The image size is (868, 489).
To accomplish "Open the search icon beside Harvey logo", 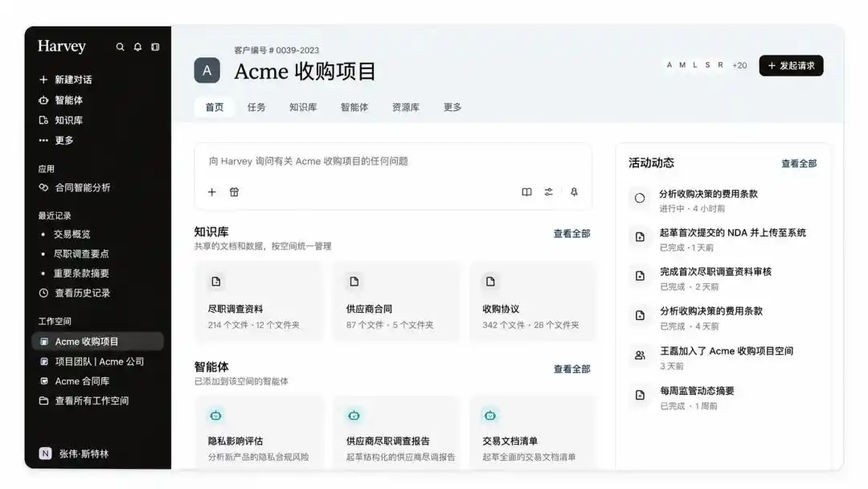I will coord(120,47).
